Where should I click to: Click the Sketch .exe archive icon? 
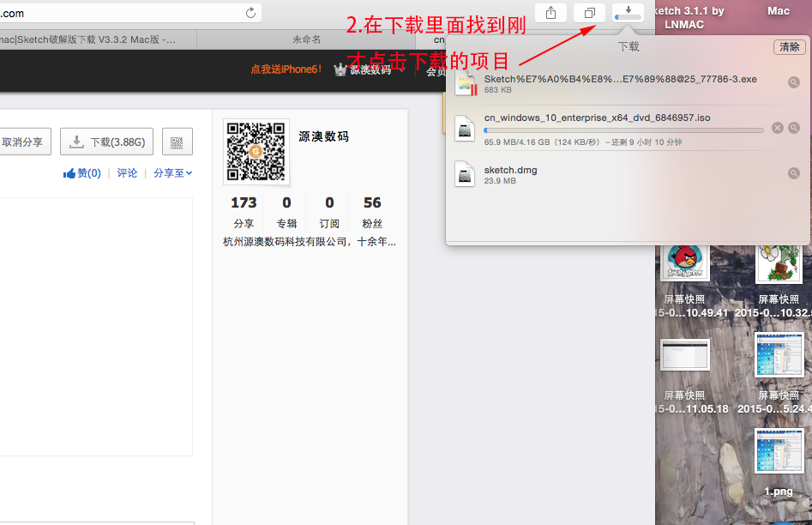[465, 83]
